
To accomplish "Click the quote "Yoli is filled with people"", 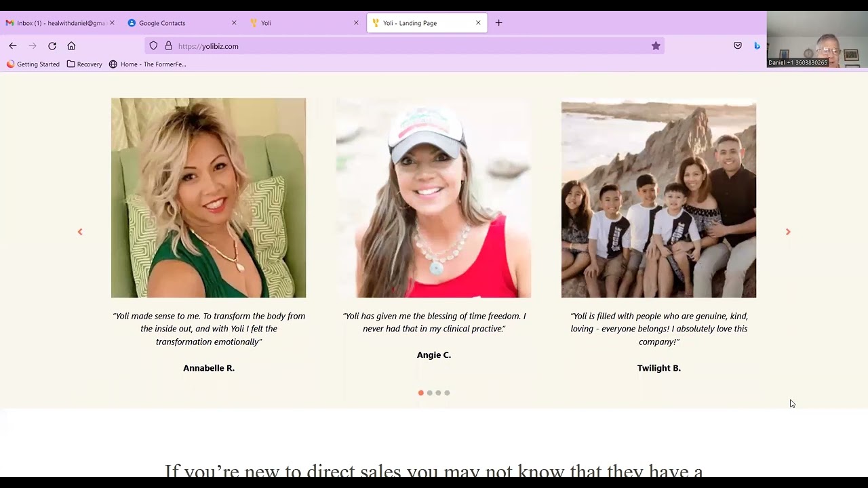I will pyautogui.click(x=659, y=329).
